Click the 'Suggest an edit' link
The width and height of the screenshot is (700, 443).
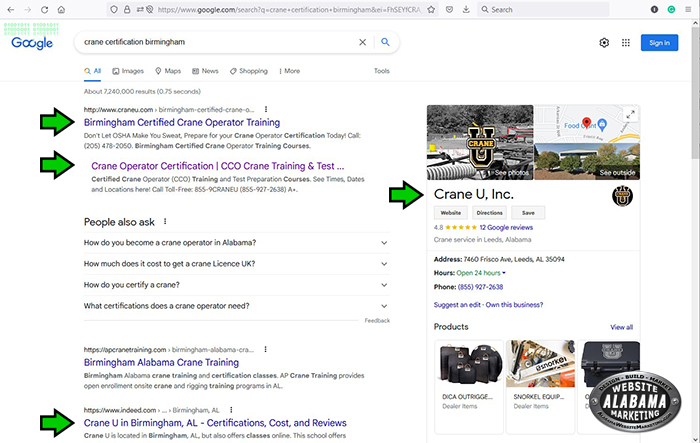pos(457,305)
